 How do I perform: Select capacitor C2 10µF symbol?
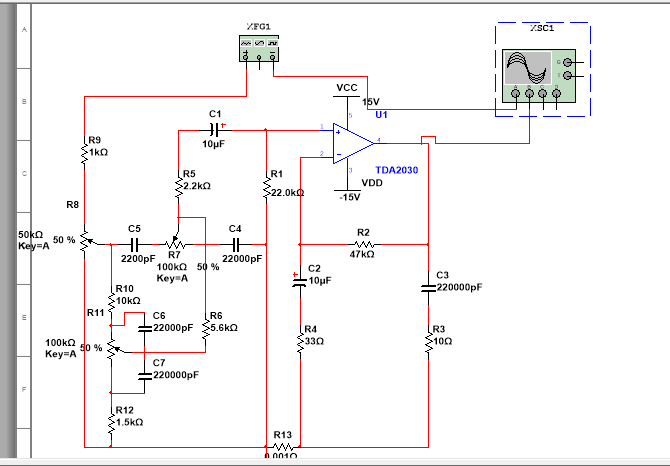pyautogui.click(x=299, y=281)
